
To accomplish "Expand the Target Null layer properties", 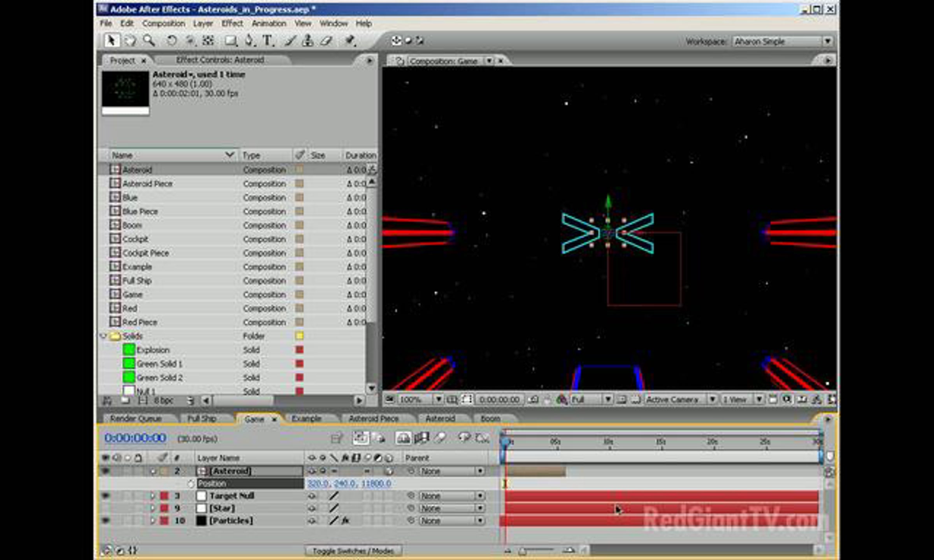I will 152,496.
